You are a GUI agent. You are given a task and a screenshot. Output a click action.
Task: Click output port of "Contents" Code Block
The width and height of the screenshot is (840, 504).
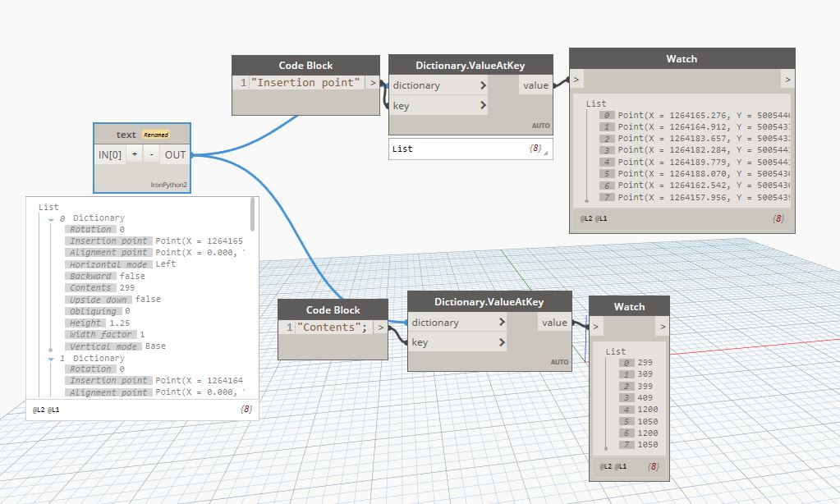pos(379,327)
